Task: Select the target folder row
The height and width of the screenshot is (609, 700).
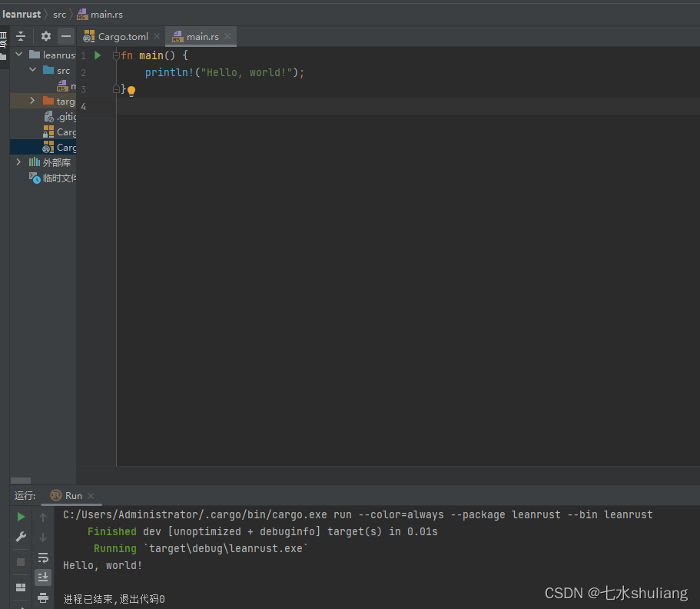Action: pos(43,101)
